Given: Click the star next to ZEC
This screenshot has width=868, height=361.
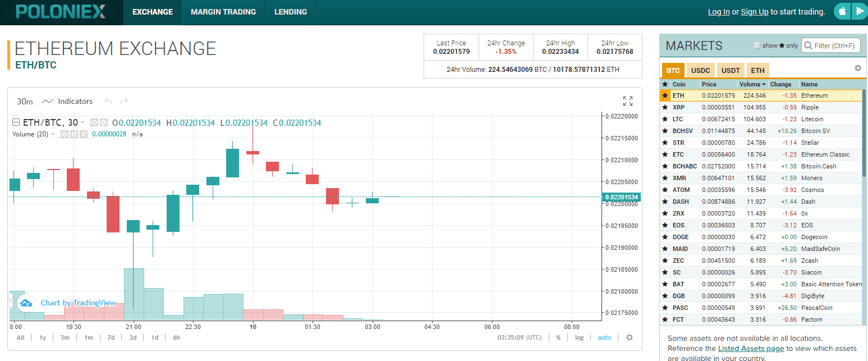Looking at the screenshot, I should click(665, 261).
